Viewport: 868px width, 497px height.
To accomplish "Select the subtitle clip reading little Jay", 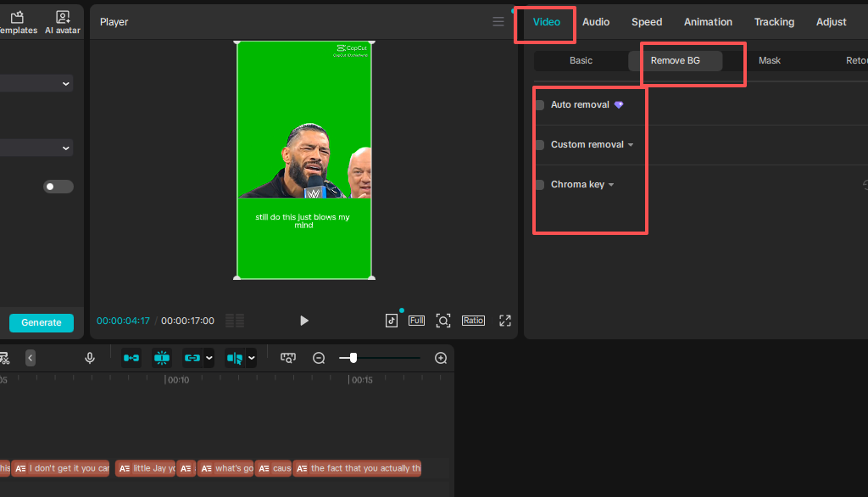I will [146, 467].
